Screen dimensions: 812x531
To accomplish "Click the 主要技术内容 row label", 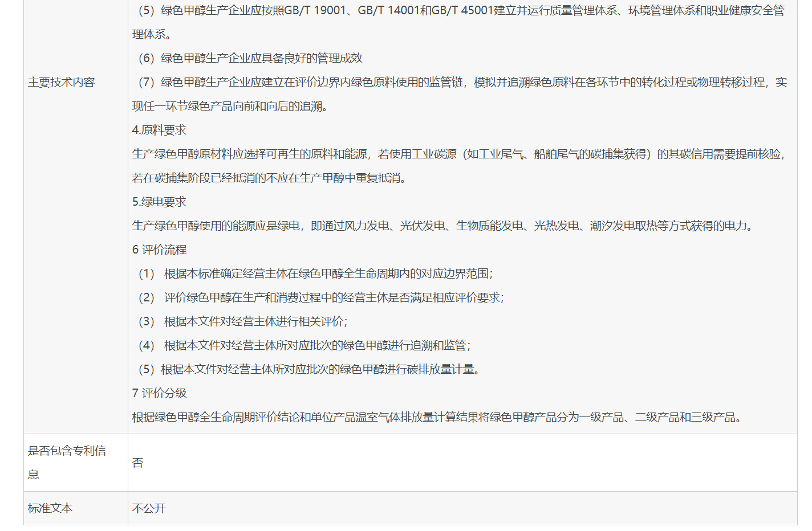I will pyautogui.click(x=62, y=82).
